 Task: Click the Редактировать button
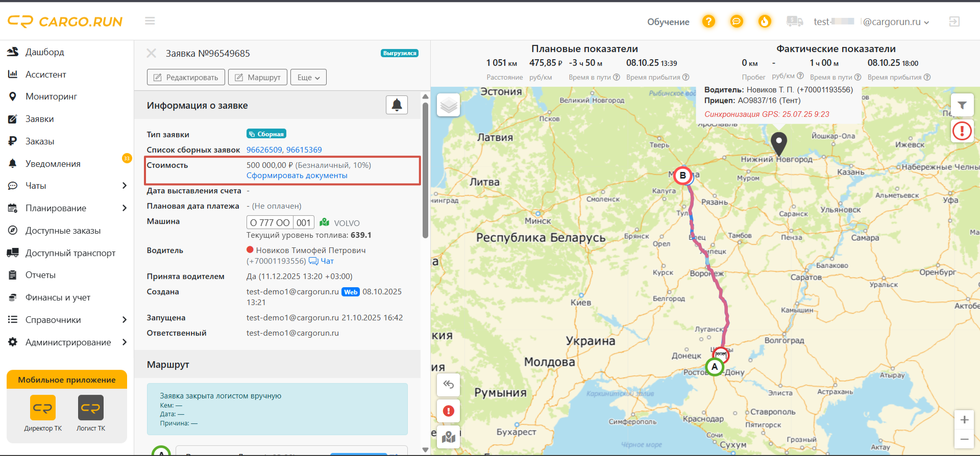[x=186, y=78]
